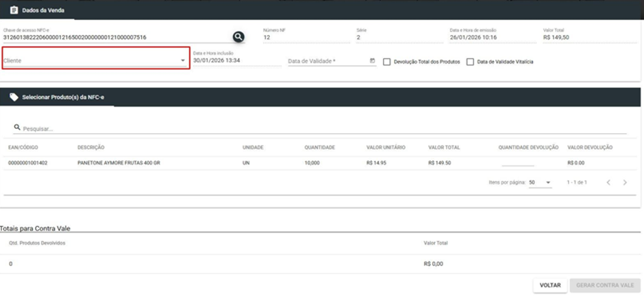Open the Cliente dropdown
This screenshot has height=297, width=644.
[x=95, y=60]
